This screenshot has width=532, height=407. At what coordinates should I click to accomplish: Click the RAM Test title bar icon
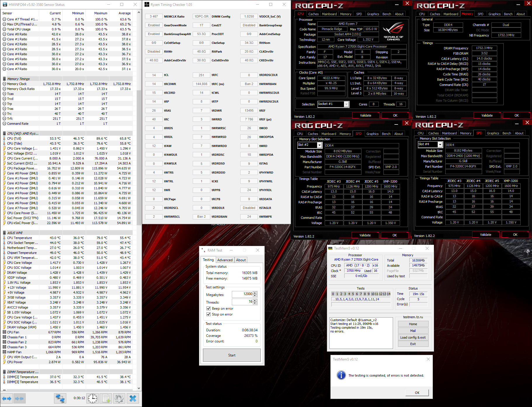point(203,250)
